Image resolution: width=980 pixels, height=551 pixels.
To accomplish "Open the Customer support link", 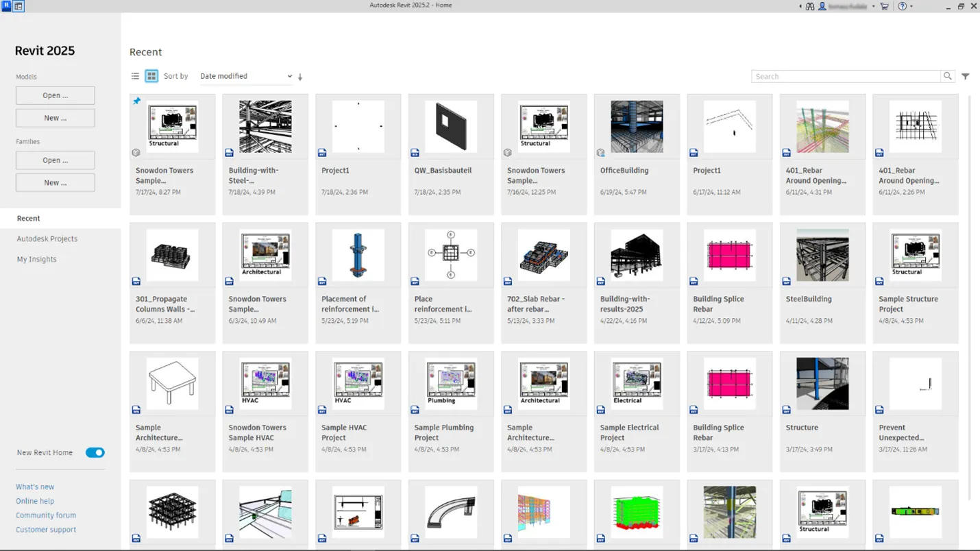I will pyautogui.click(x=46, y=530).
